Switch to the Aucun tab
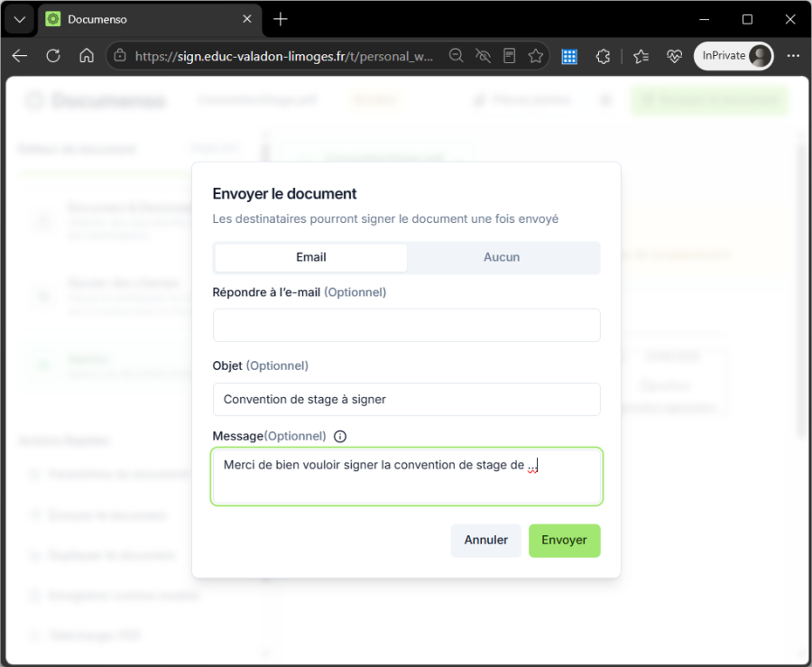The height and width of the screenshot is (667, 812). tap(502, 257)
